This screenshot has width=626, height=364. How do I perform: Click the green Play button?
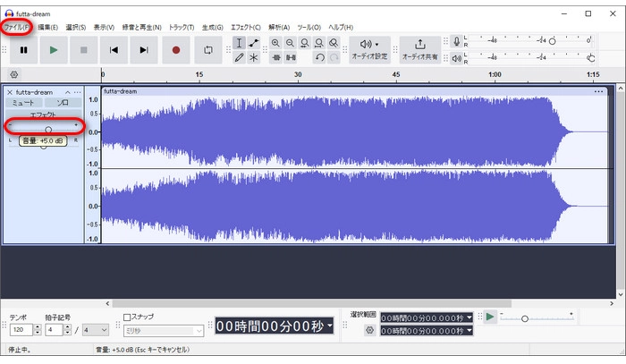point(54,50)
